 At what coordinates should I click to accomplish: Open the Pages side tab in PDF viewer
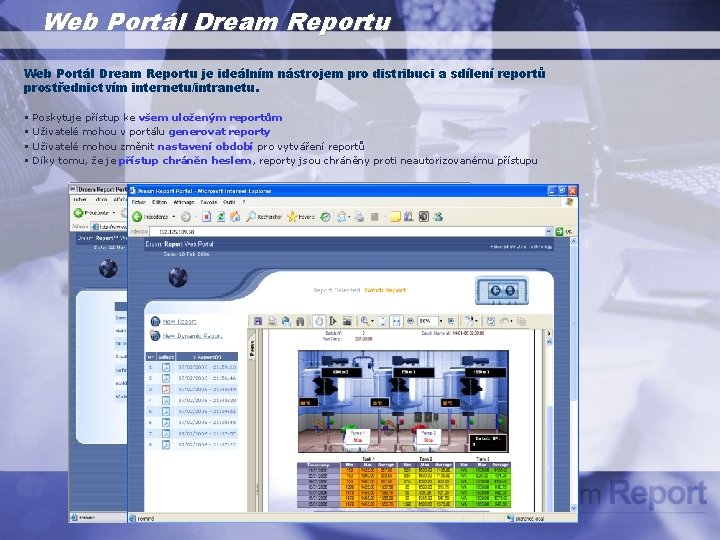[x=252, y=349]
